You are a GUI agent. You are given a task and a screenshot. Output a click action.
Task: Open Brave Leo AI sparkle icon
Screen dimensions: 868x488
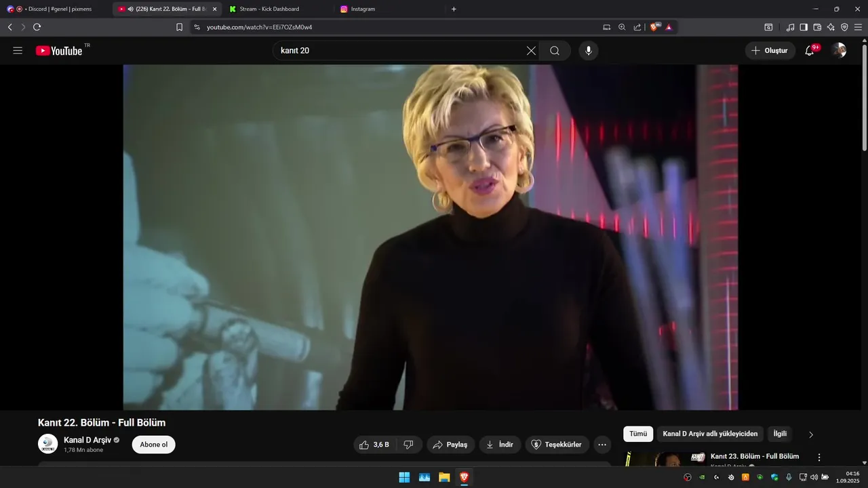831,27
